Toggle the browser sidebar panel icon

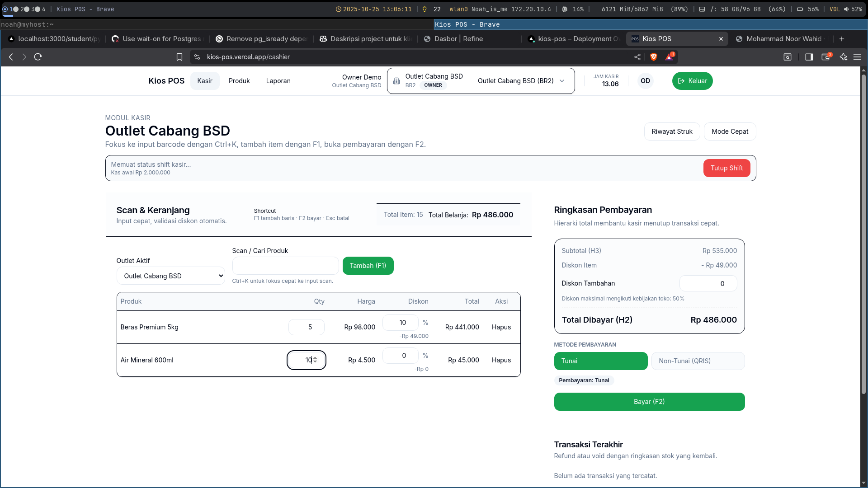pyautogui.click(x=809, y=57)
